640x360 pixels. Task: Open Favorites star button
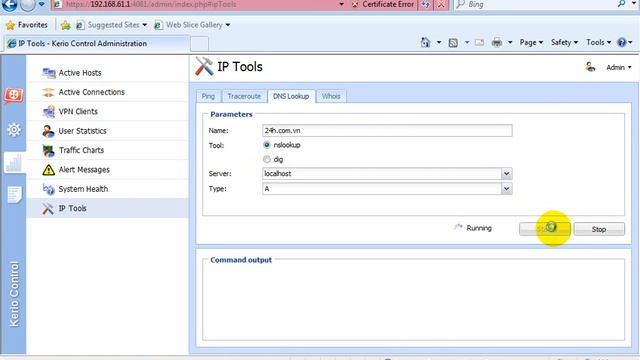coord(27,25)
